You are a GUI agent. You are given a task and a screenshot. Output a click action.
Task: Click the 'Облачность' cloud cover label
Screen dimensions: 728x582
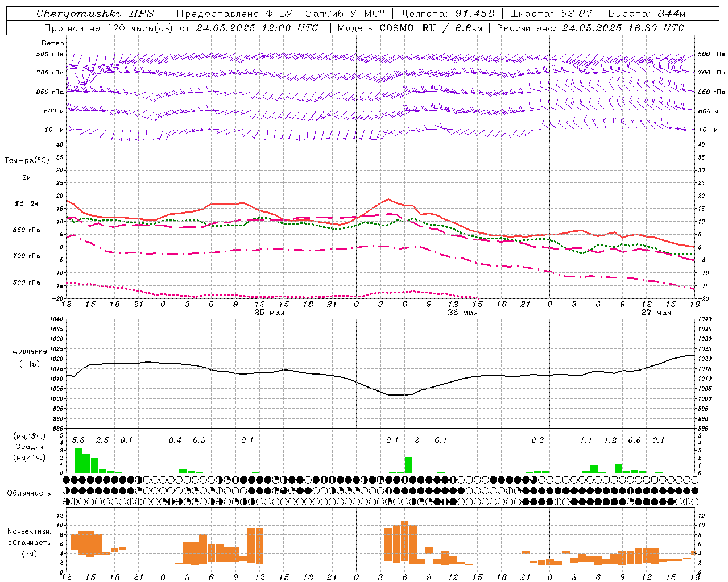click(29, 493)
